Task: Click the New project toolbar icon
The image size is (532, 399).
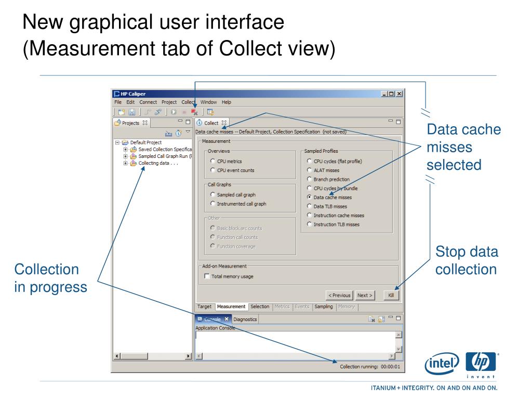Action: pos(122,112)
